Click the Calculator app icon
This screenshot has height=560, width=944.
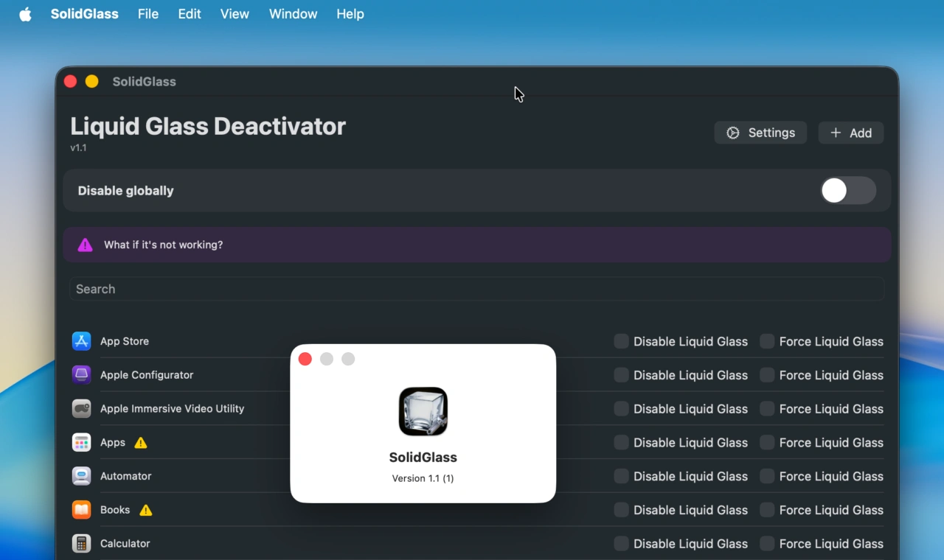81,544
